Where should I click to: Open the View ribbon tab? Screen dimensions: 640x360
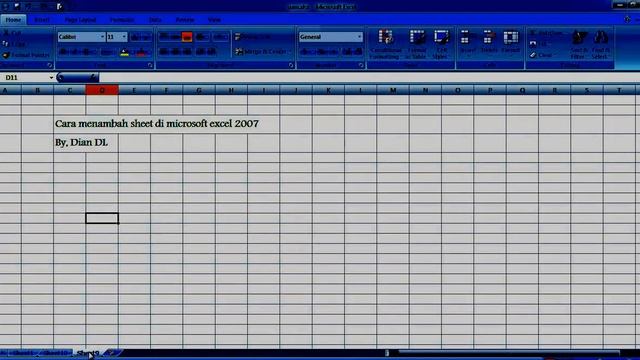214,20
